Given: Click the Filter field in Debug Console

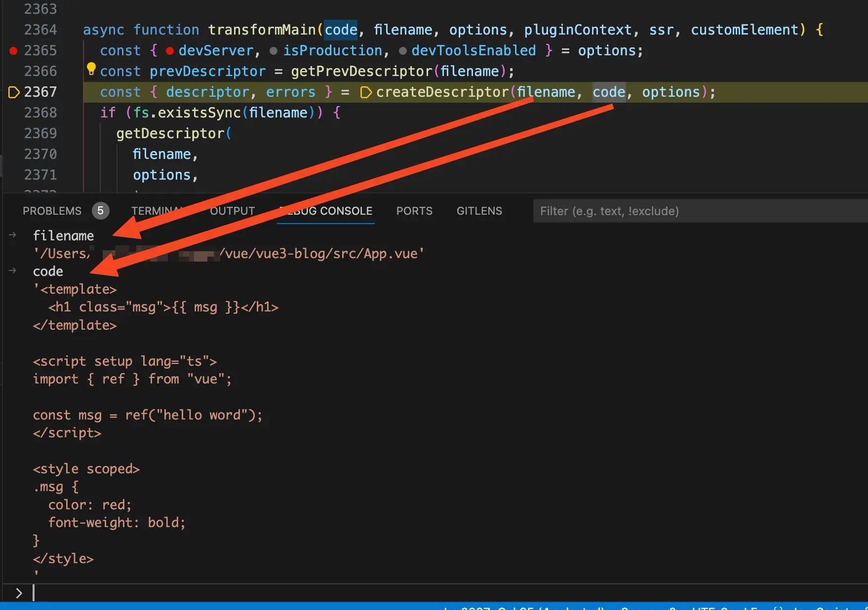Looking at the screenshot, I should [642, 211].
